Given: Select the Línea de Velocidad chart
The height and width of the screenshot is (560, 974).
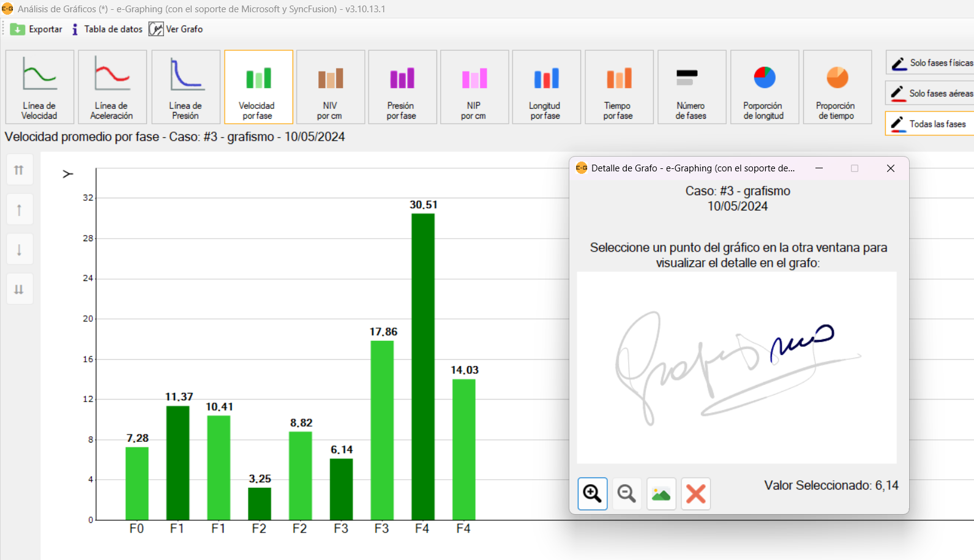Looking at the screenshot, I should pyautogui.click(x=40, y=87).
